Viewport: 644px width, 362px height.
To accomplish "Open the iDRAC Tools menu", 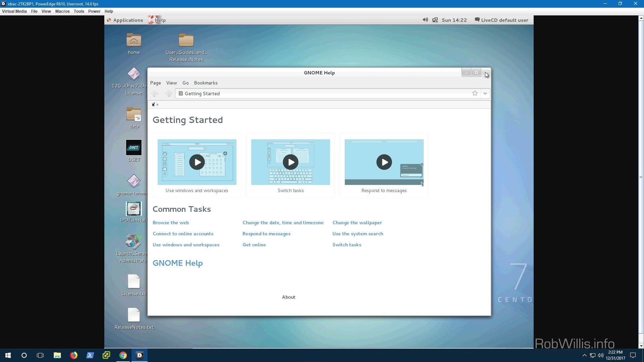I will [x=79, y=11].
